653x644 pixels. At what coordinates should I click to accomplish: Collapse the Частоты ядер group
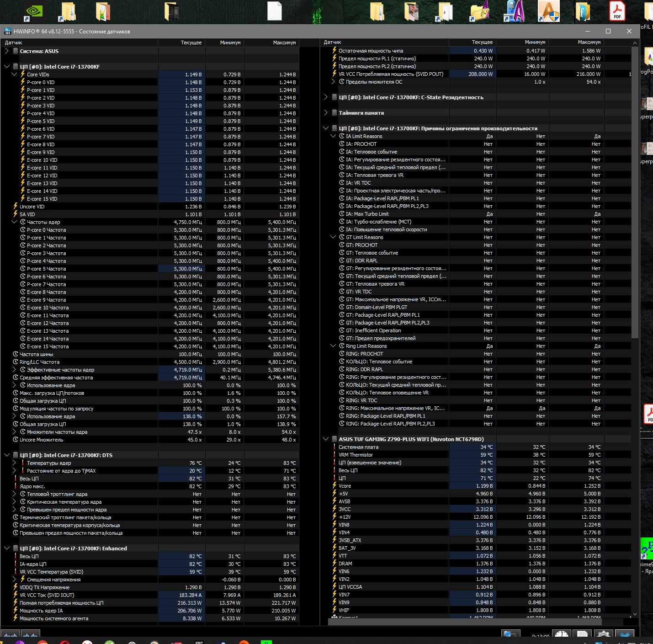click(14, 222)
